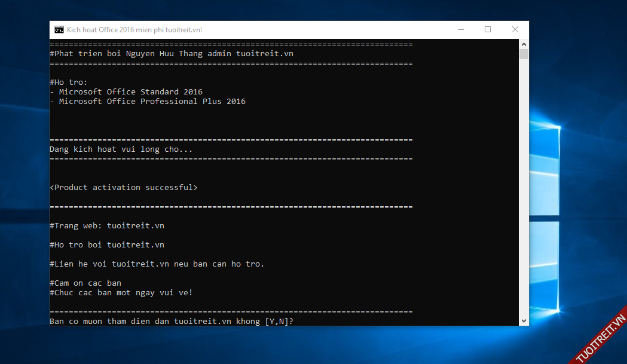This screenshot has width=627, height=364.
Task: Click the 'Microsoft Office Standard 2016' line
Action: [x=130, y=92]
